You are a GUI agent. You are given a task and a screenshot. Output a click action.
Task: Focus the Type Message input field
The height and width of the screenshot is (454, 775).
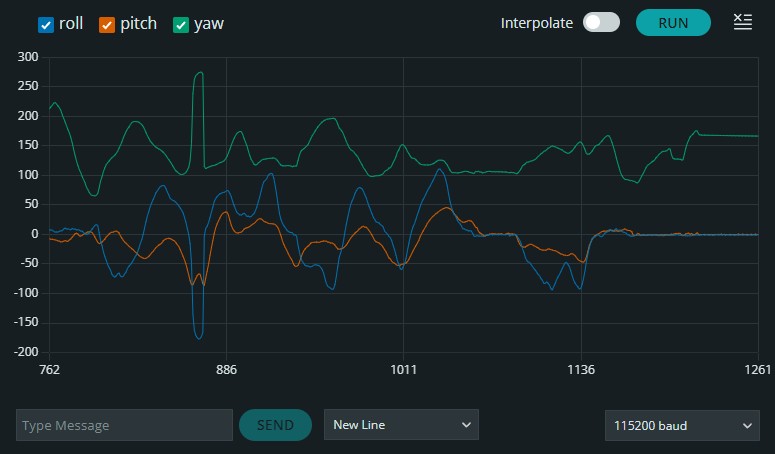pyautogui.click(x=125, y=425)
